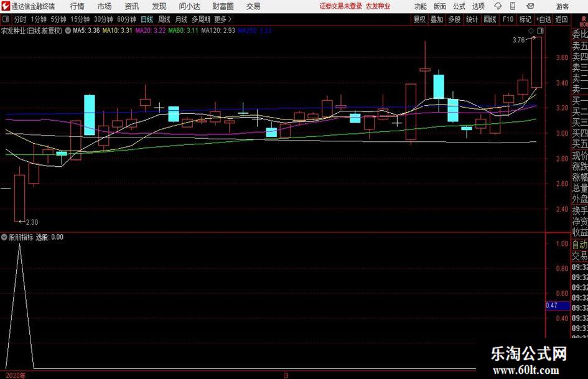Click the 返回 back button
The image size is (588, 379).
pyautogui.click(x=561, y=19)
